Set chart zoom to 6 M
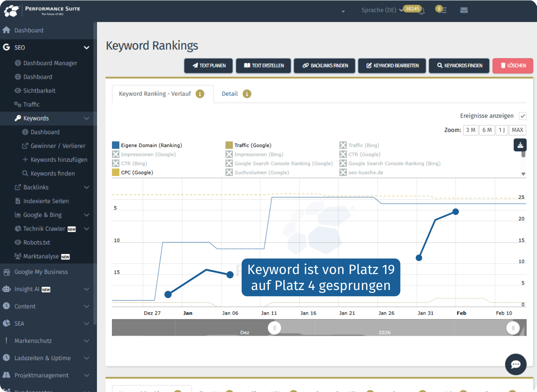 (487, 130)
